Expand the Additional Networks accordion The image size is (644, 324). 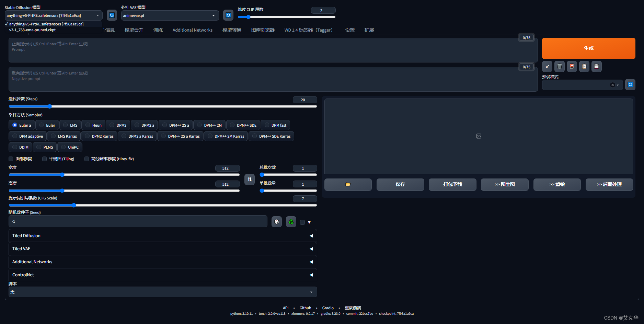click(x=163, y=262)
